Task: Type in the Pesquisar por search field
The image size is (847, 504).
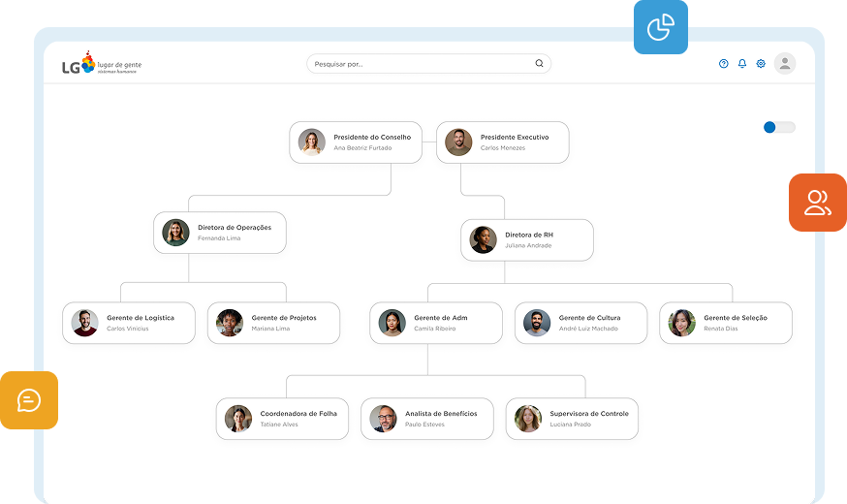Action: (x=422, y=64)
